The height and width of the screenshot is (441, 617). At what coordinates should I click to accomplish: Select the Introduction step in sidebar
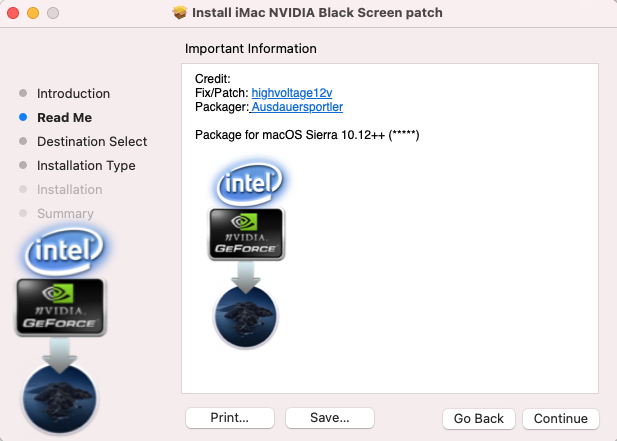(73, 93)
